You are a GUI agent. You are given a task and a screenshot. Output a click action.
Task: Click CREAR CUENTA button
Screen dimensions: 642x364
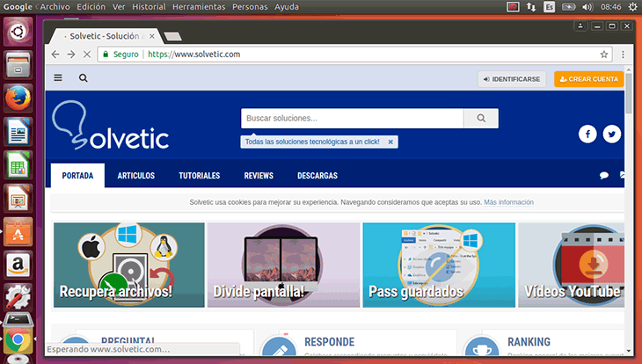click(x=588, y=79)
